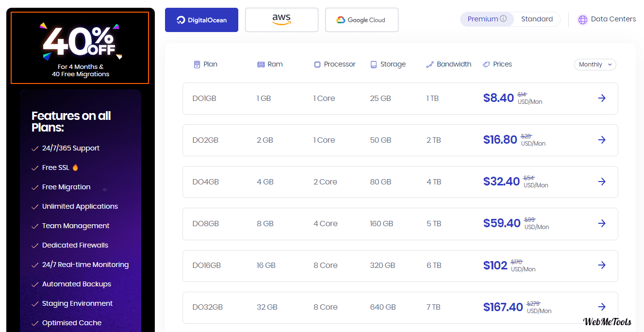
Task: Click the 4 Core processor value
Action: pos(326,224)
